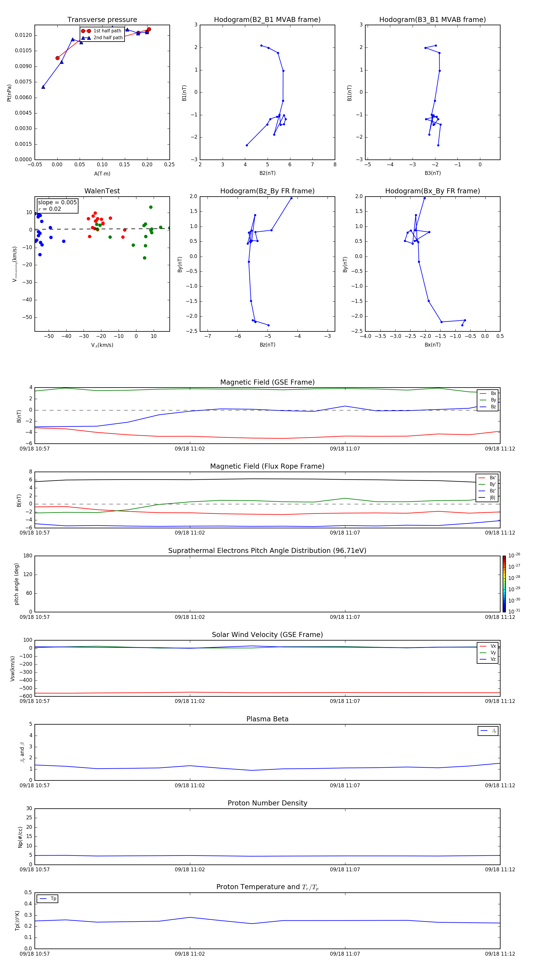The width and height of the screenshot is (535, 980).
Task: Click the 'Transverse pressure' plot title
Action: click(102, 20)
